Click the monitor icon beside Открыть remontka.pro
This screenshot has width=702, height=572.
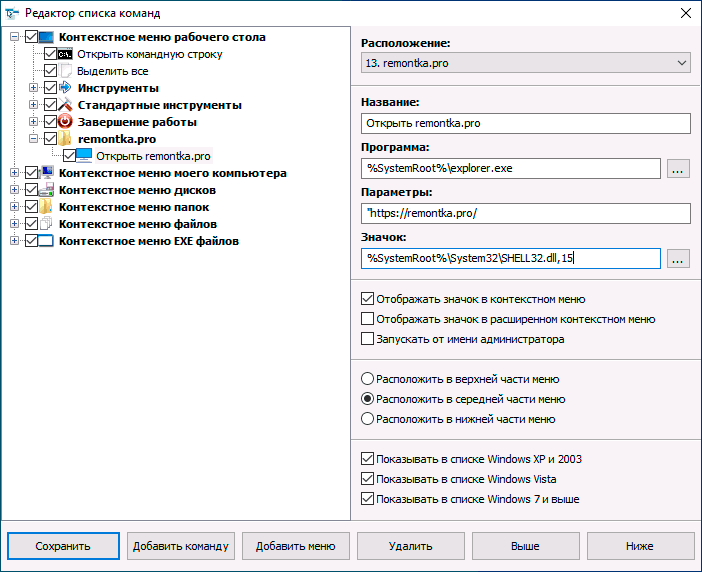coord(84,155)
